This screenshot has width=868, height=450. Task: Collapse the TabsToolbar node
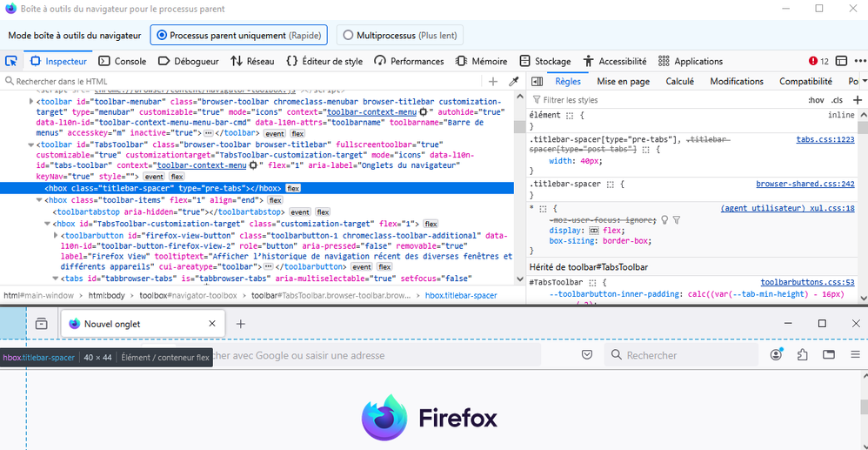tap(31, 145)
